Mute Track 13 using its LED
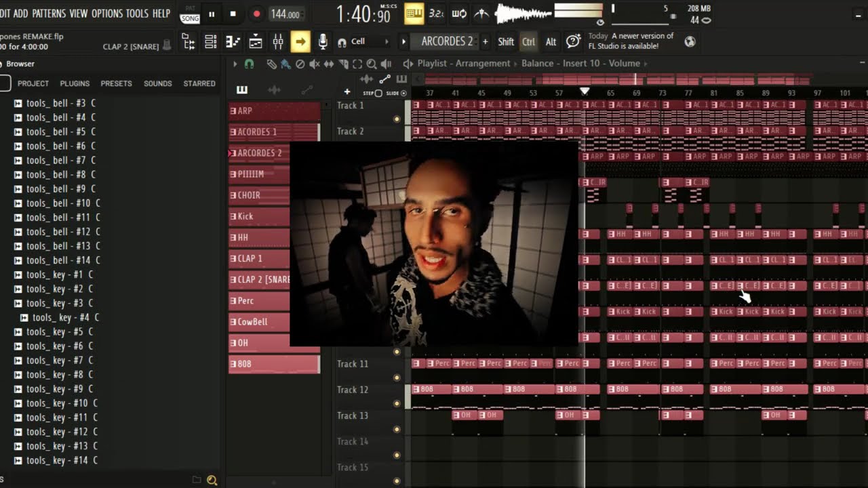The width and height of the screenshot is (868, 488). (397, 430)
